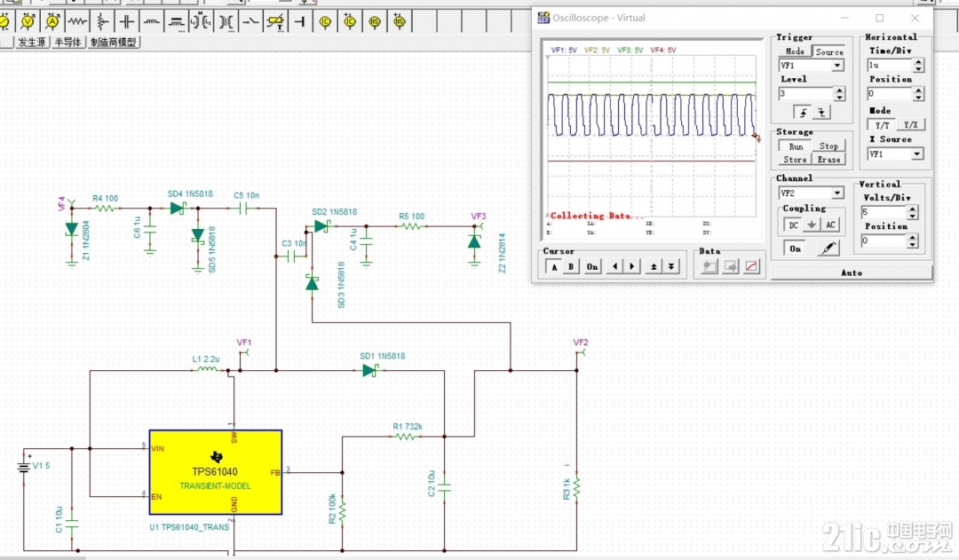The image size is (959, 560).
Task: Switch to Trigger Source tab
Action: (x=829, y=52)
